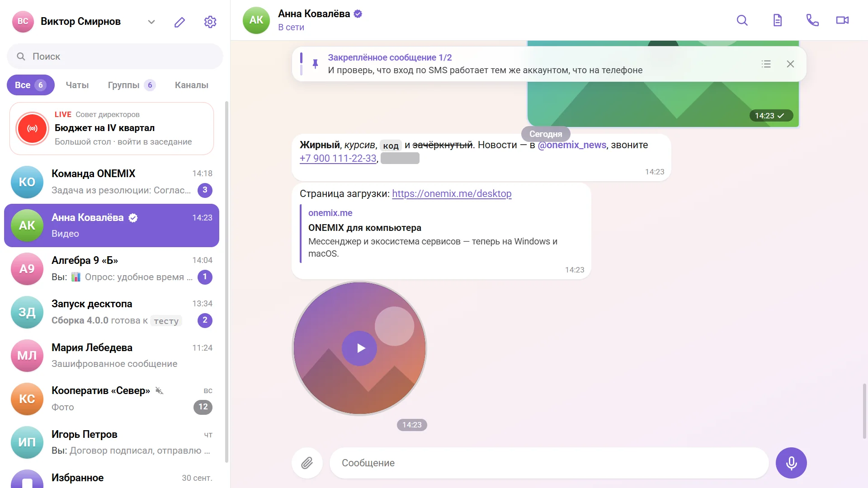Search within chat using magnifier icon
Viewport: 868px width, 488px height.
coord(742,20)
